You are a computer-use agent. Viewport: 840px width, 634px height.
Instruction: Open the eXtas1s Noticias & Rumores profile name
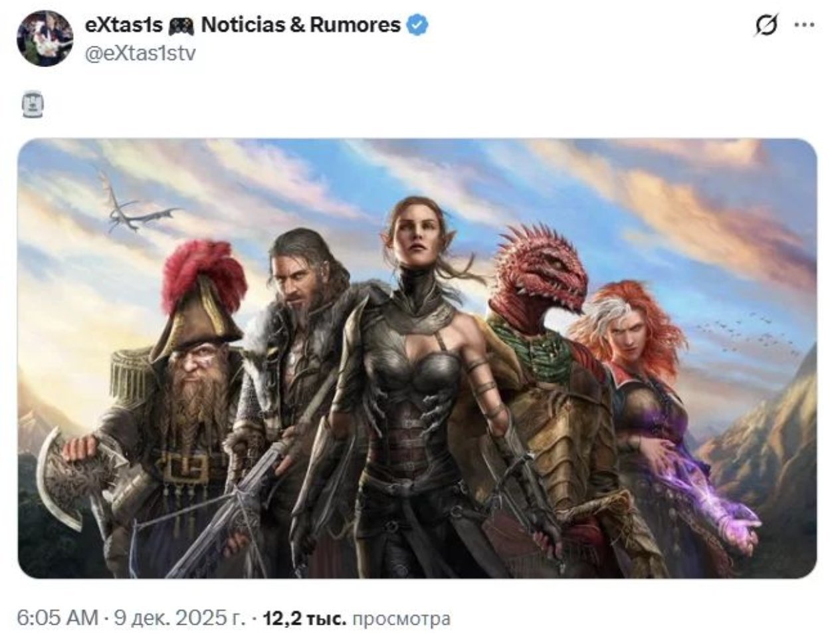click(243, 25)
